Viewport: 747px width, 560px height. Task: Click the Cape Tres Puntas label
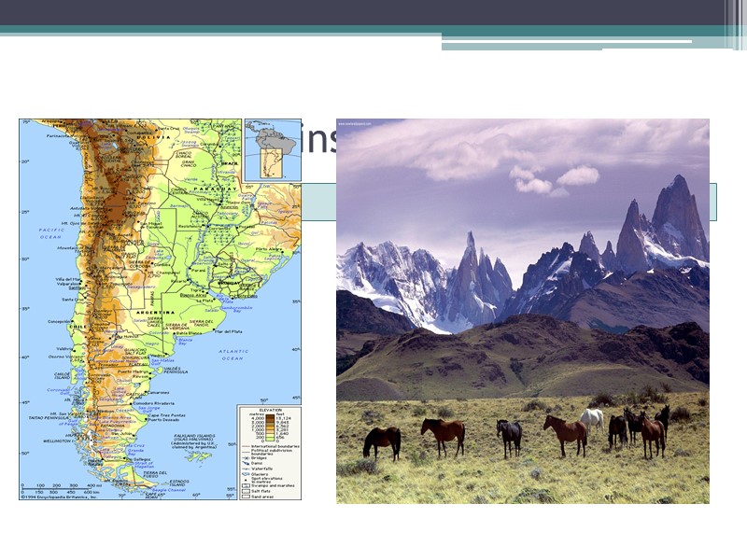pos(167,415)
